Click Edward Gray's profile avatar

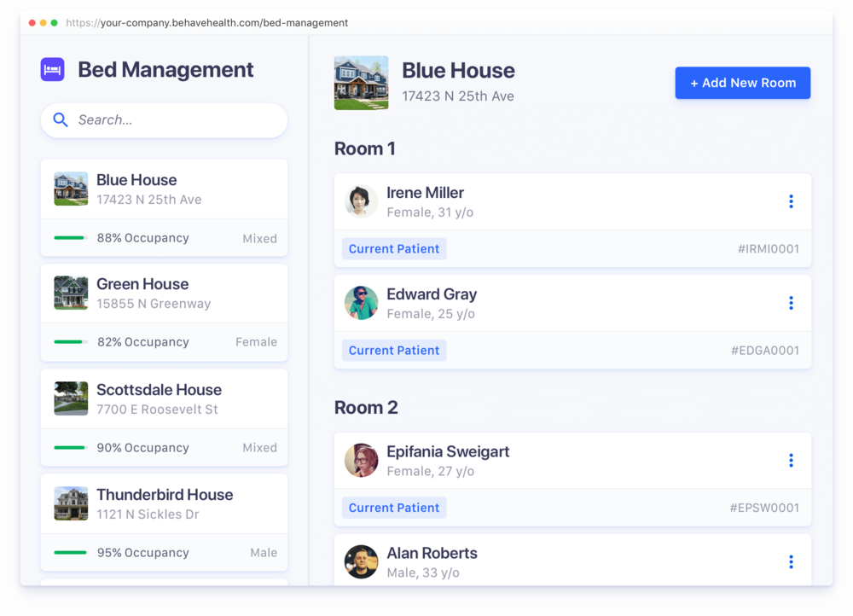[x=361, y=303]
